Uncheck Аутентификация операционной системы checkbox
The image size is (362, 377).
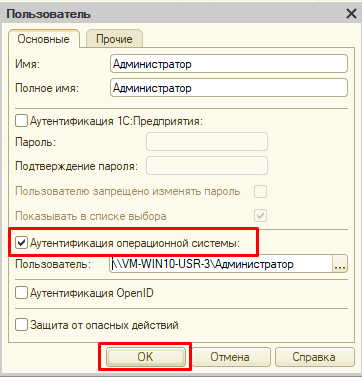pos(21,243)
